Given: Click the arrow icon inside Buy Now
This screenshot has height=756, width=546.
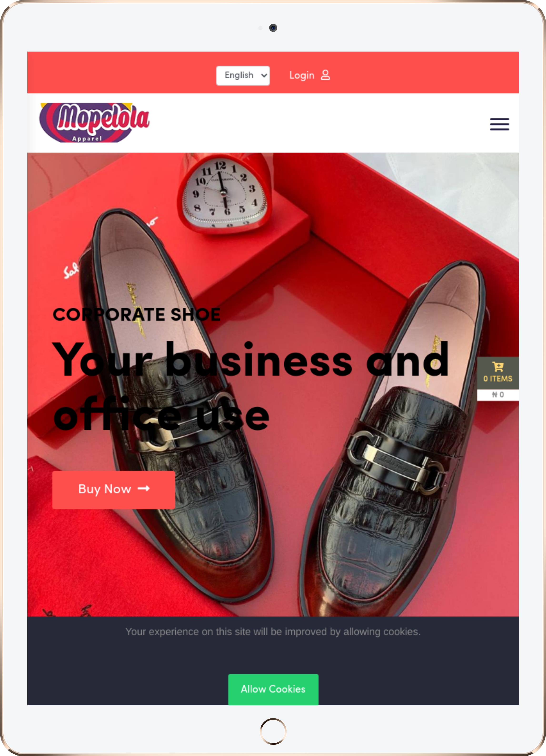Looking at the screenshot, I should coord(144,488).
